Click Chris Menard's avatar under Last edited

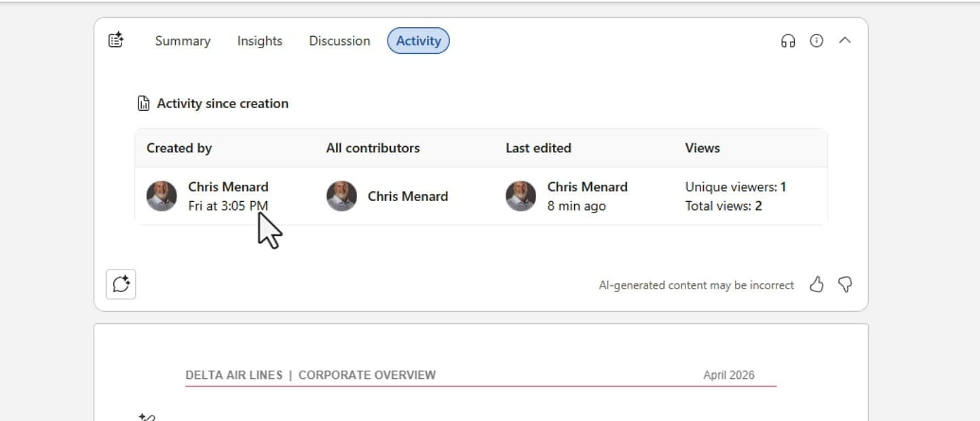point(521,196)
